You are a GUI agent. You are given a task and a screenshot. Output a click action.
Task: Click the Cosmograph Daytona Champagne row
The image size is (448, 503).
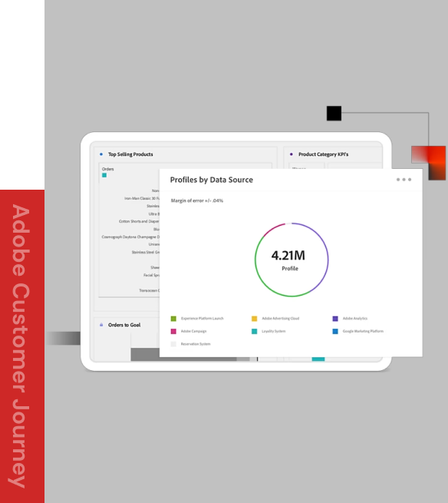click(x=130, y=237)
